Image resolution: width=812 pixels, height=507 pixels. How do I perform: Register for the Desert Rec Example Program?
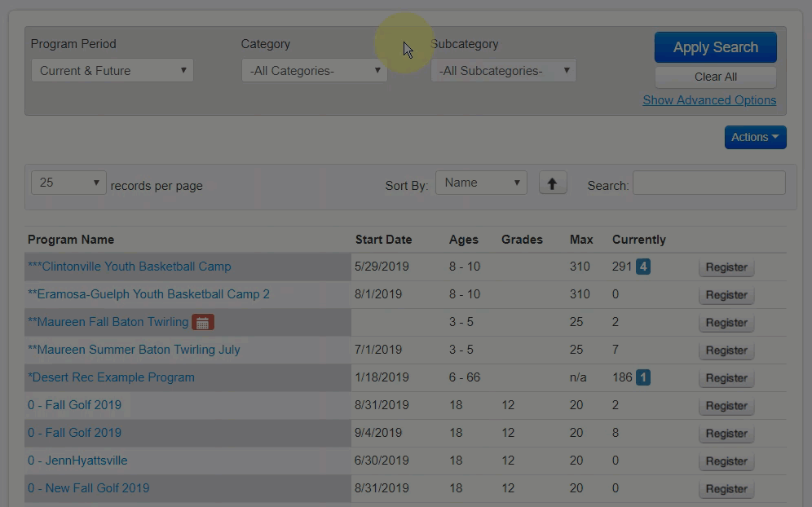click(726, 378)
